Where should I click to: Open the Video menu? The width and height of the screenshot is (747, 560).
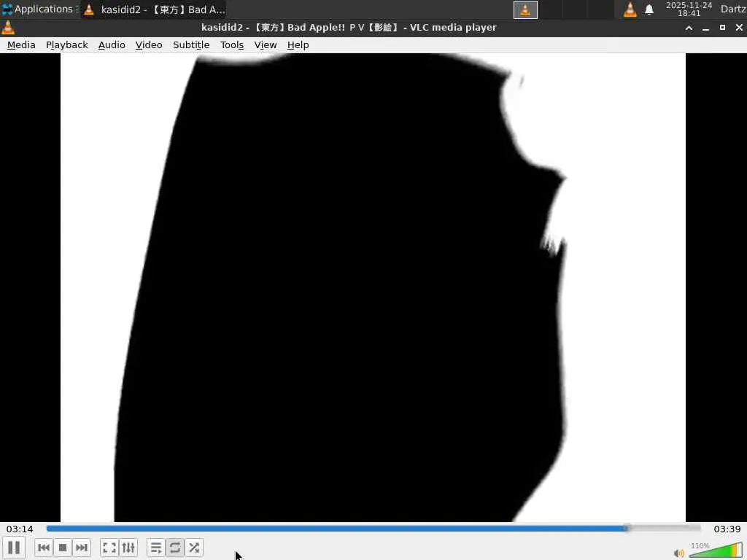point(149,44)
